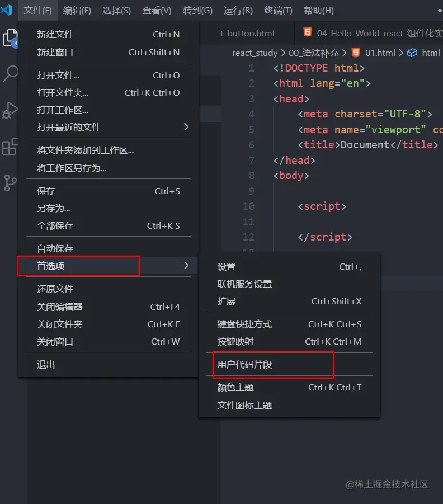
Task: Open 设置 from preferences submenu
Action: pos(289,266)
